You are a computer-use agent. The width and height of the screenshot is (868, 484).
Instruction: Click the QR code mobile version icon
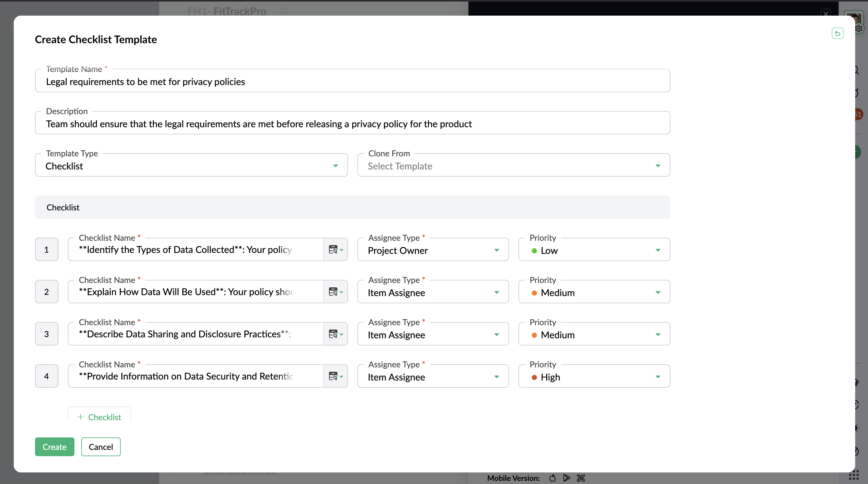pyautogui.click(x=581, y=478)
